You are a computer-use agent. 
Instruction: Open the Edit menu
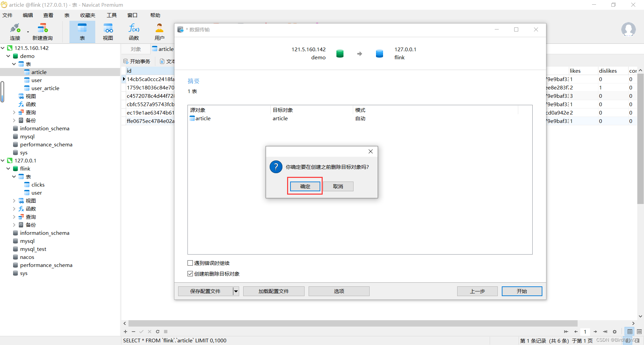click(28, 15)
